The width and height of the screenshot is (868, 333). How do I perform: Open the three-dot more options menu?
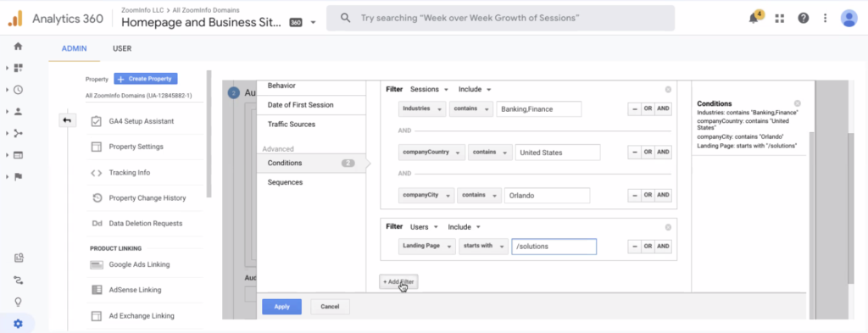pos(826,19)
